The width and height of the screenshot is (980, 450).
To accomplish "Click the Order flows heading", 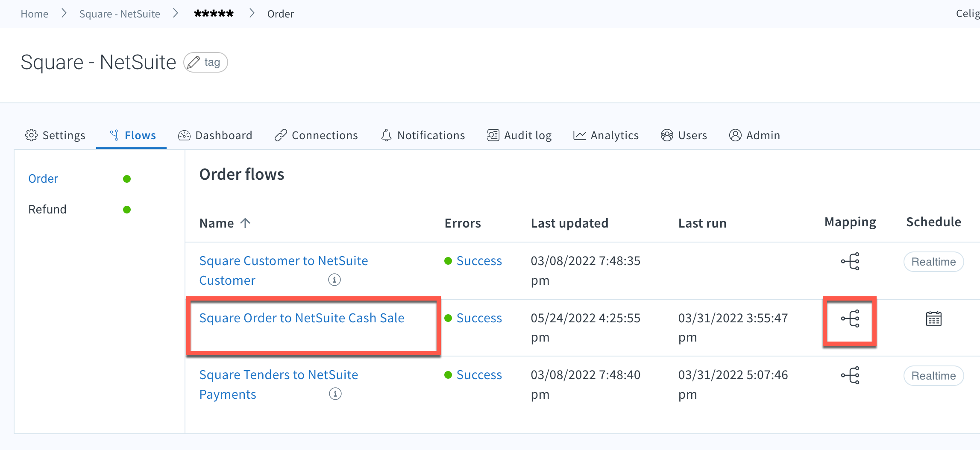I will click(x=242, y=174).
